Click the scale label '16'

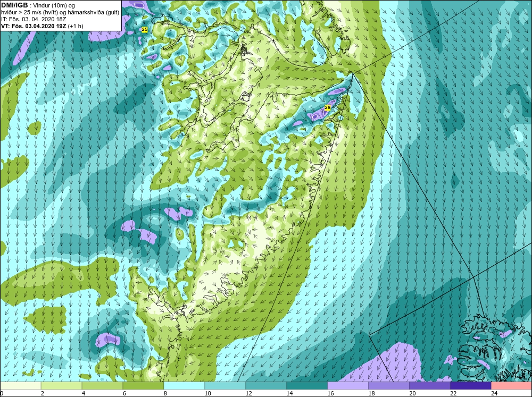point(330,393)
